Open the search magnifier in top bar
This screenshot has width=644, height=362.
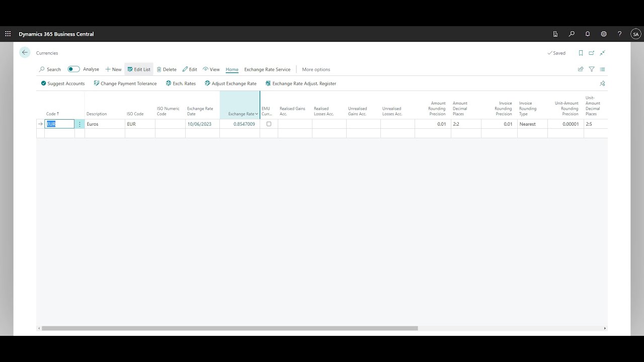pyautogui.click(x=572, y=34)
